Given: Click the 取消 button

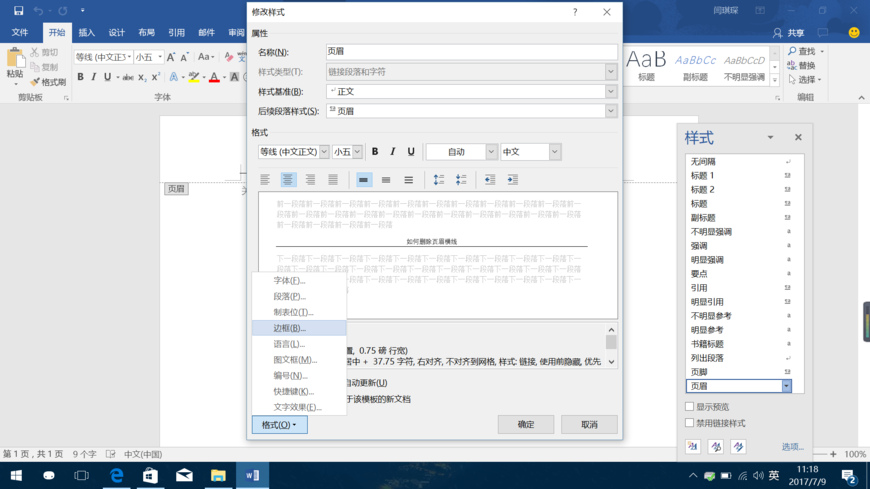Looking at the screenshot, I should coord(589,425).
